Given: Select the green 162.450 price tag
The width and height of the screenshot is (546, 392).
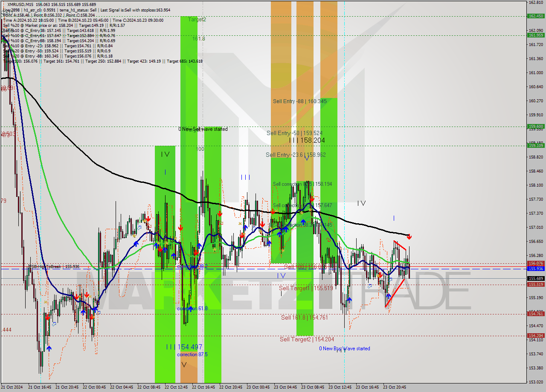Looking at the screenshot, I should (536, 16).
